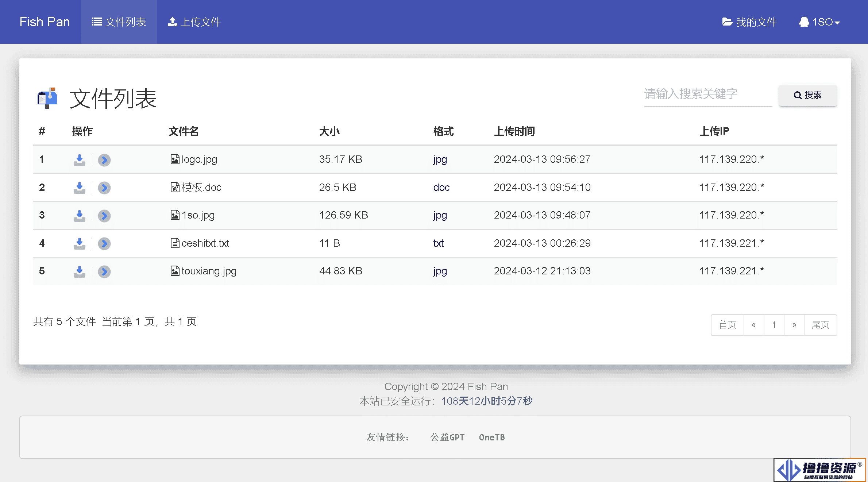The width and height of the screenshot is (868, 482).
Task: Click the 文件列表 tab in navbar
Action: 119,22
